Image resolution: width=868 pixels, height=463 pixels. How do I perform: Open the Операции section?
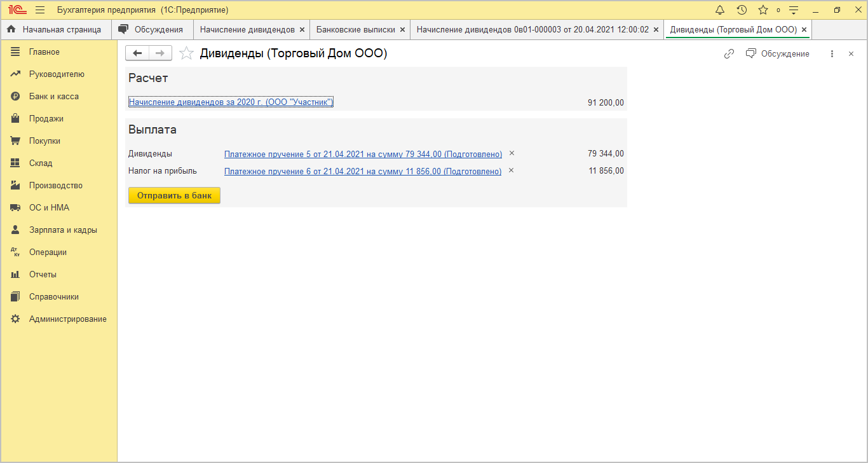(58, 252)
